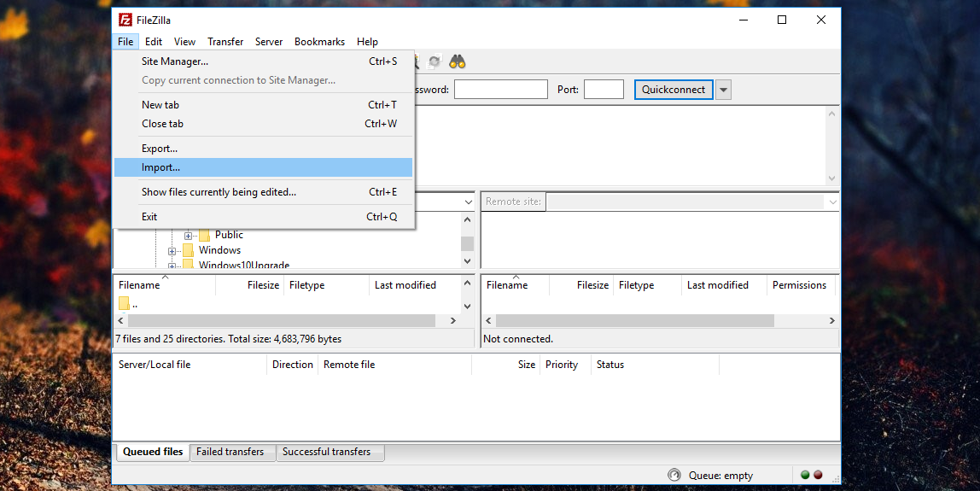Select the Windows folder in local tree
The image size is (980, 491).
pyautogui.click(x=219, y=250)
